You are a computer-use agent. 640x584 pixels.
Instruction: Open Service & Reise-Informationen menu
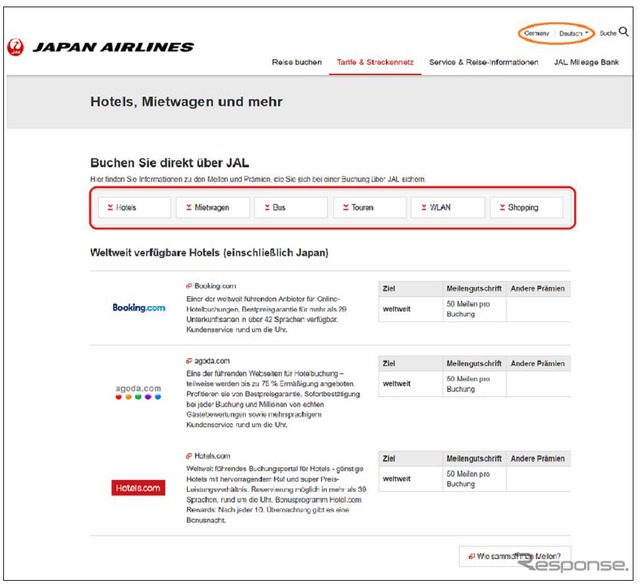pos(483,62)
